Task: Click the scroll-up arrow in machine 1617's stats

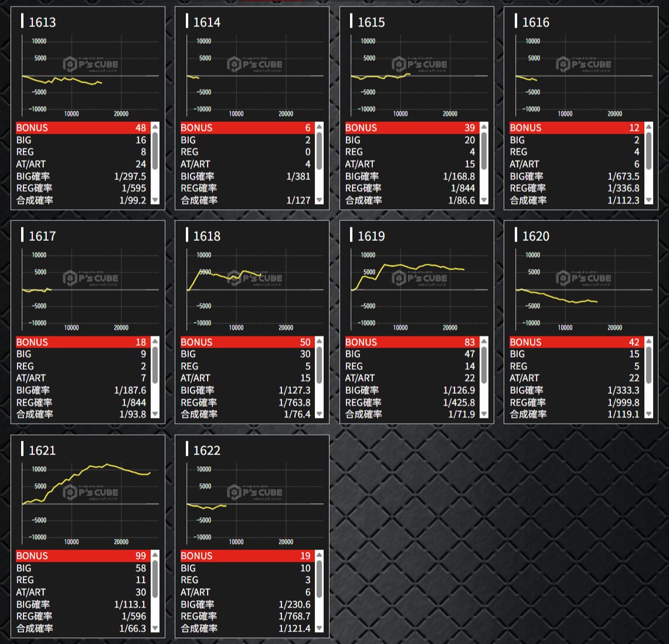Action: point(155,341)
